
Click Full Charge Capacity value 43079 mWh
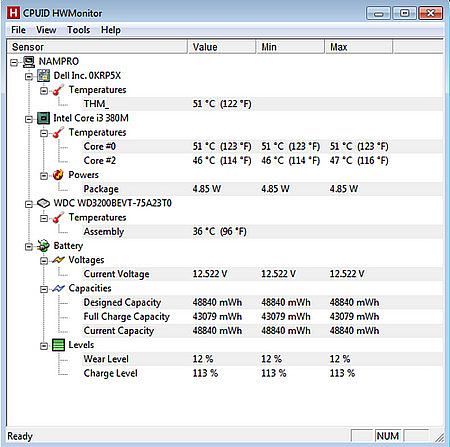pyautogui.click(x=217, y=317)
